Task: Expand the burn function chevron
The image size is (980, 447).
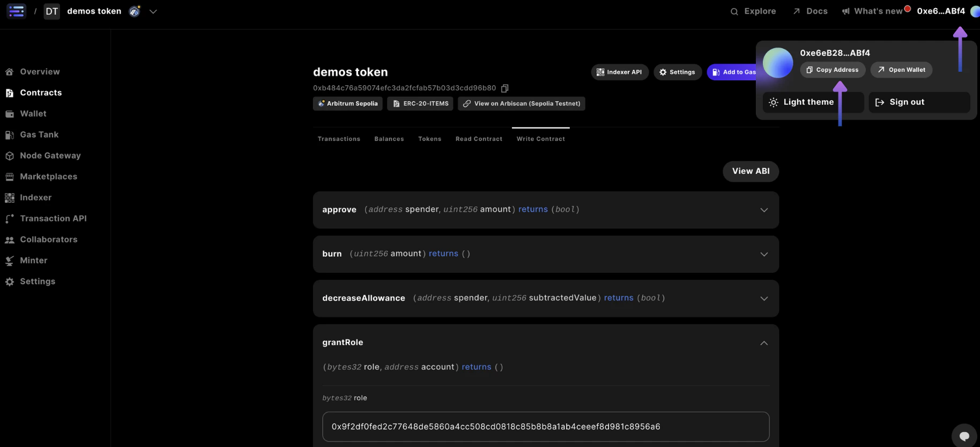Action: coord(764,254)
